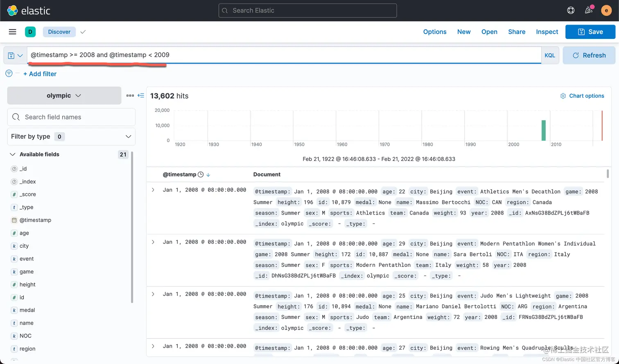
Task: Click in the Search Elastic box
Action: pyautogui.click(x=307, y=11)
